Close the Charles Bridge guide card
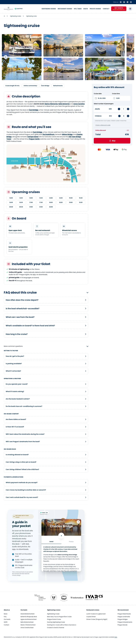This screenshot has width=136, height=644. [78, 522]
